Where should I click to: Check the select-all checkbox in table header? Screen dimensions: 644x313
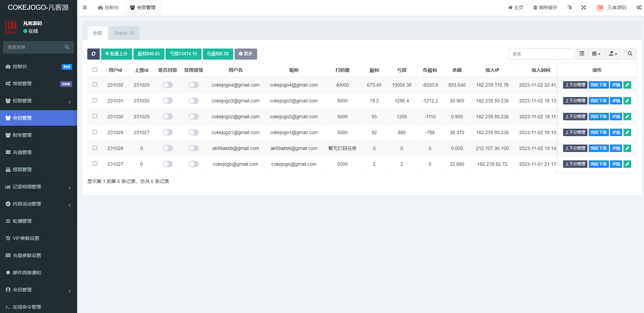pyautogui.click(x=95, y=70)
